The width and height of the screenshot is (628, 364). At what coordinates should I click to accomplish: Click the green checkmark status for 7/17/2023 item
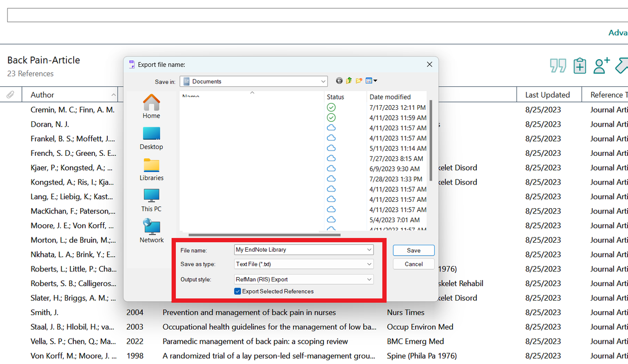(331, 107)
